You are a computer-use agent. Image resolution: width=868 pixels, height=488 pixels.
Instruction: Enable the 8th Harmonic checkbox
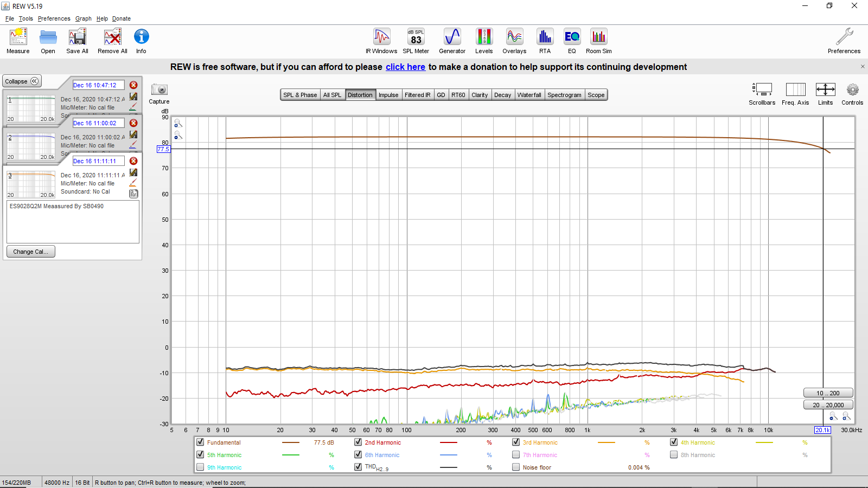[674, 454]
